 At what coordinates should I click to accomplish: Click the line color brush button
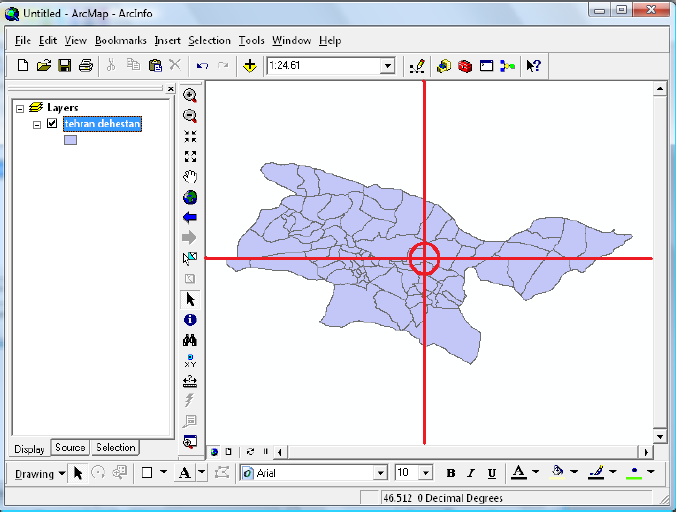596,473
